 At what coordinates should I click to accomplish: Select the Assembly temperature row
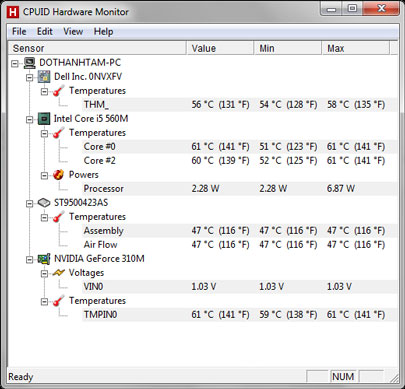[240, 231]
